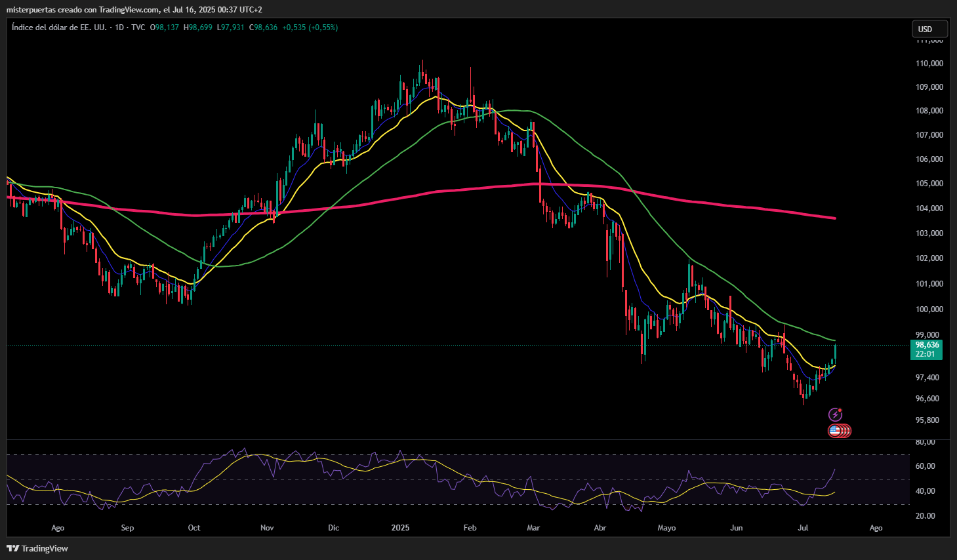Click the 103,000 price axis label
Viewport: 957px width, 560px height.
[x=929, y=233]
